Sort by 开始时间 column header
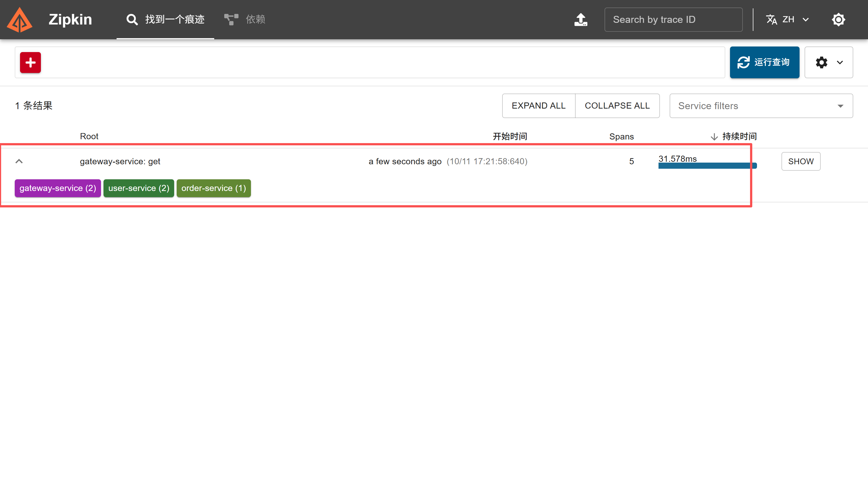Viewport: 868px width, 485px height. click(510, 136)
